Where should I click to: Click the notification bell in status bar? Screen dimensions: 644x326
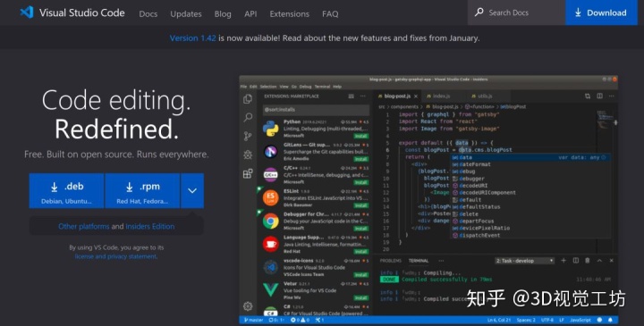(x=610, y=321)
